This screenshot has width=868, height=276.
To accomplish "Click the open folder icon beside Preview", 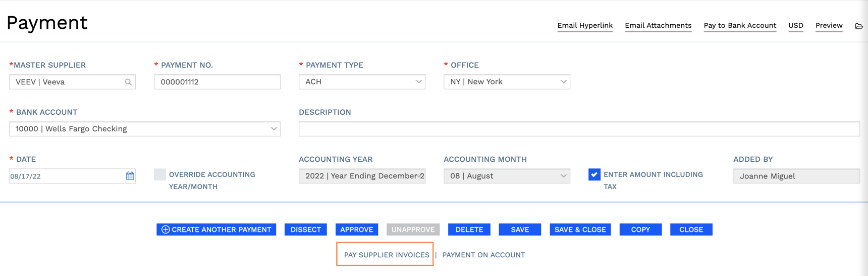I will 859,26.
